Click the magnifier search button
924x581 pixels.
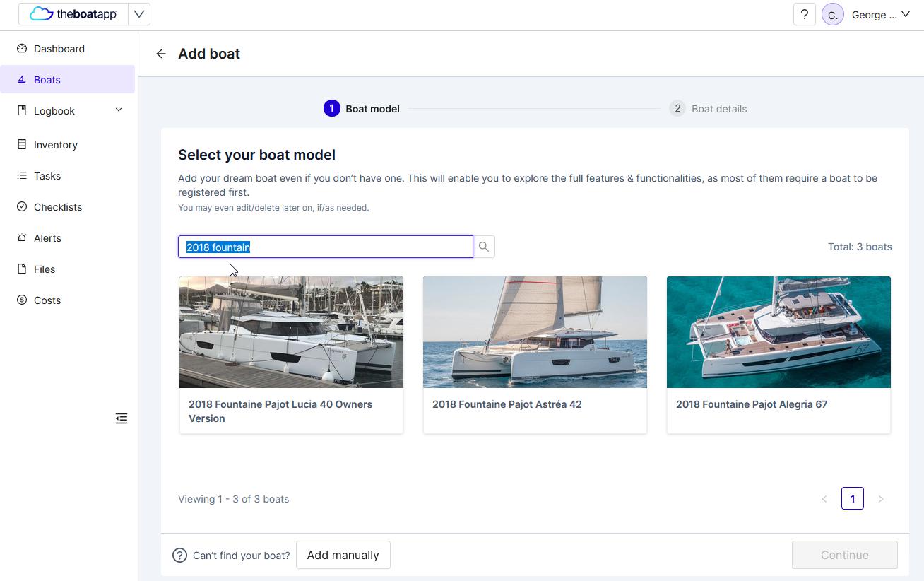point(484,247)
